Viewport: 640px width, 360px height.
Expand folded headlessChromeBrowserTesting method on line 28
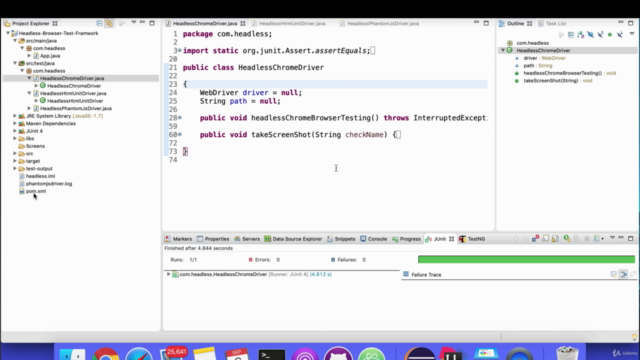coord(180,118)
